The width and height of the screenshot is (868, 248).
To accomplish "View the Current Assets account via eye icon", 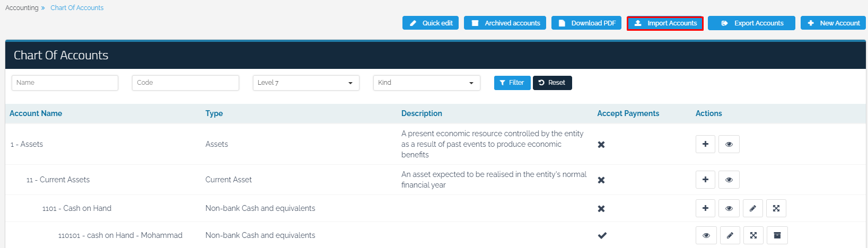I will pyautogui.click(x=729, y=180).
